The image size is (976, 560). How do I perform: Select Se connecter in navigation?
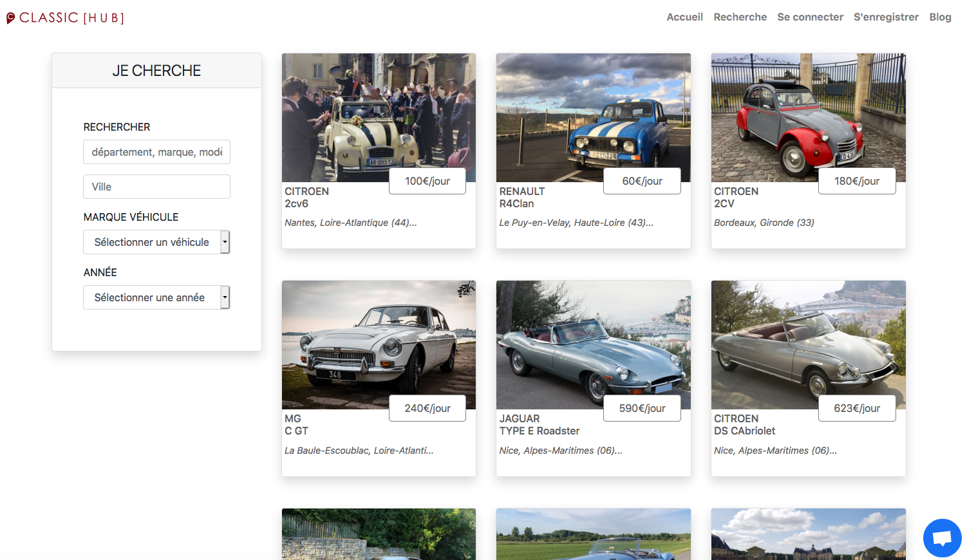(x=810, y=17)
